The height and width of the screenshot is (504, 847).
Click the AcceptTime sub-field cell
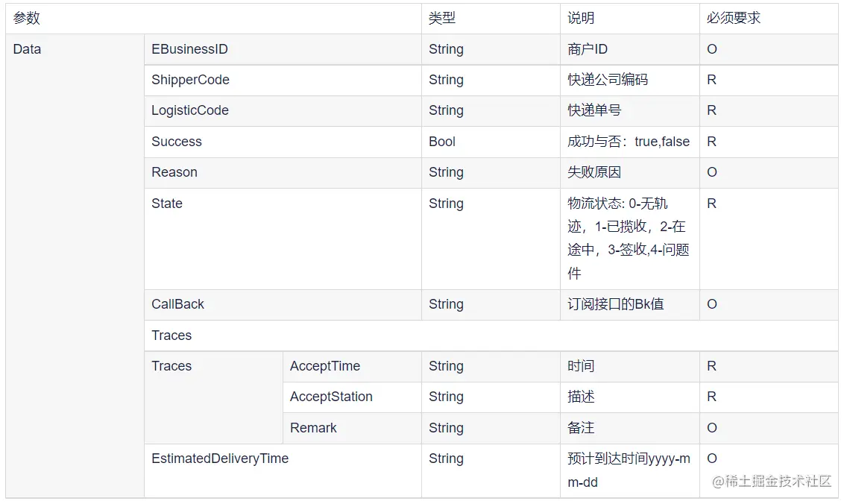[325, 366]
